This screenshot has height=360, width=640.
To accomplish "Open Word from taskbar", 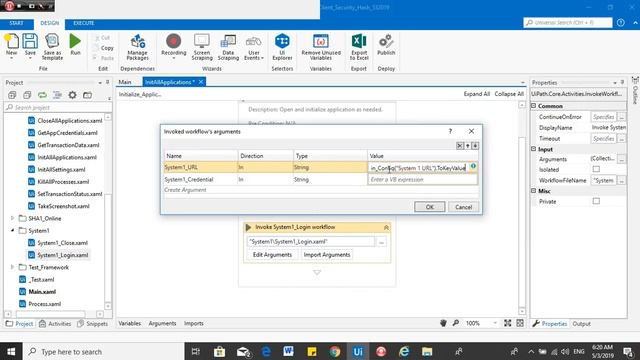I will coord(288,351).
